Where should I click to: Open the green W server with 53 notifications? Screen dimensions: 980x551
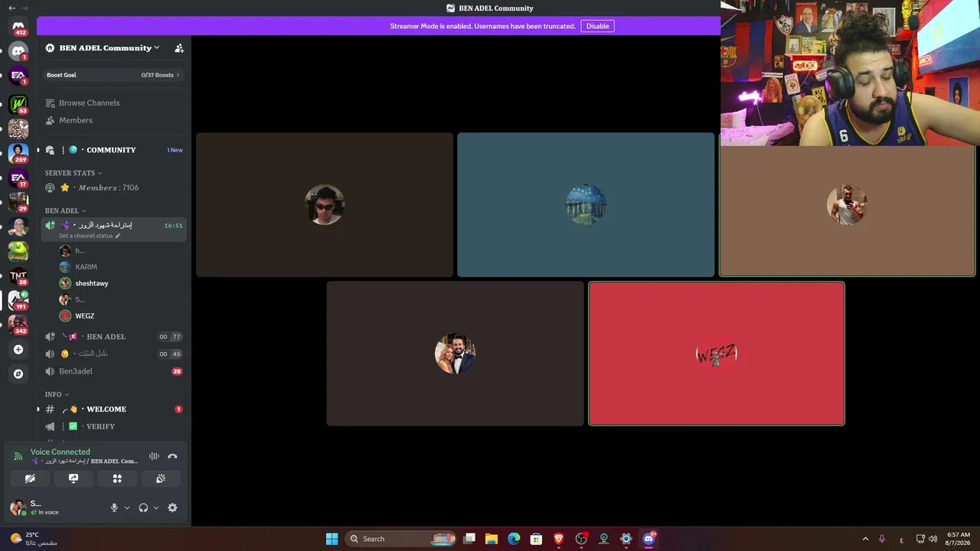[x=18, y=103]
